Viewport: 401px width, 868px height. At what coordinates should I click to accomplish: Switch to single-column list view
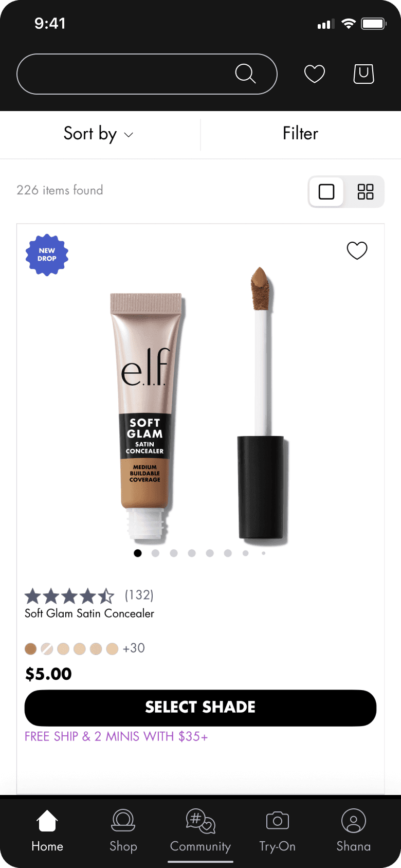point(326,192)
